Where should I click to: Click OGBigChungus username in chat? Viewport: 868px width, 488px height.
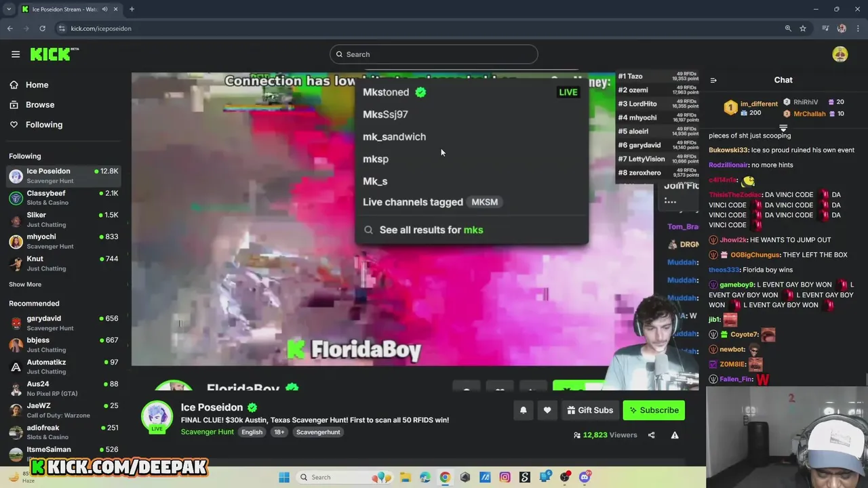[755, 255]
